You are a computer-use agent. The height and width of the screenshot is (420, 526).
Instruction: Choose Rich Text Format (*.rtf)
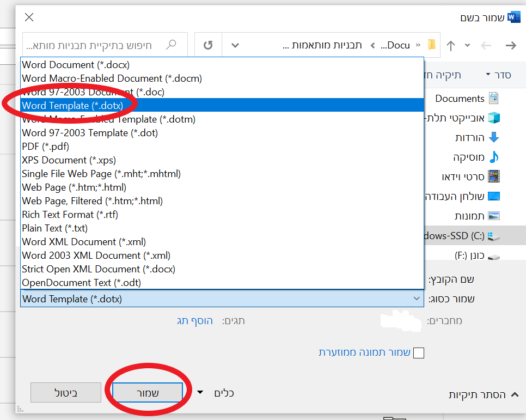[x=222, y=215]
